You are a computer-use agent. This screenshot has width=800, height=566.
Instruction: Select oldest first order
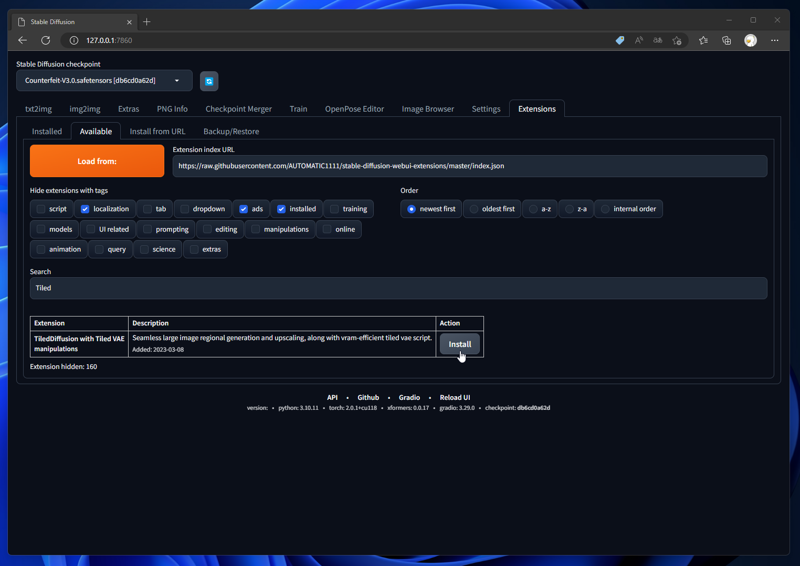(473, 209)
